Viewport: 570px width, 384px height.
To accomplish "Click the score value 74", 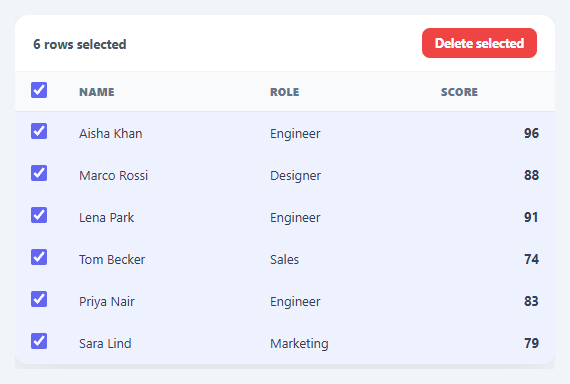I will (531, 259).
